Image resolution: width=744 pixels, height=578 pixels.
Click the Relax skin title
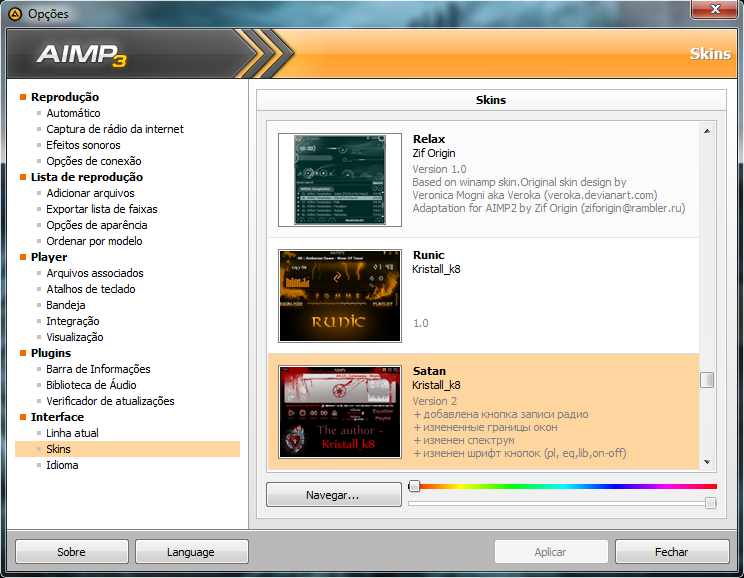pyautogui.click(x=429, y=140)
